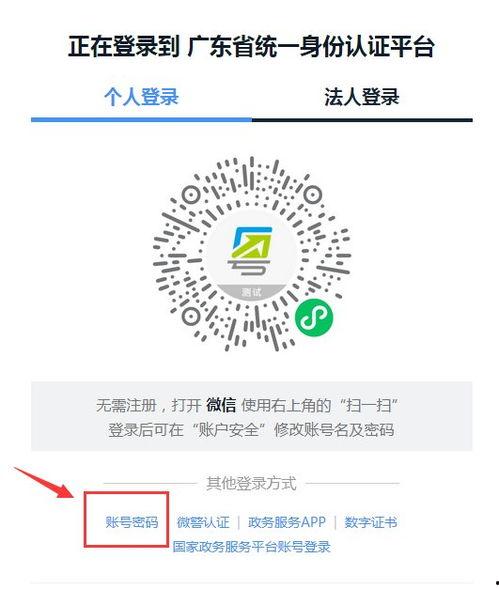Screen dimensions: 499x589
Task: Click the dark underline beneath 法人登录
Action: coord(362,120)
